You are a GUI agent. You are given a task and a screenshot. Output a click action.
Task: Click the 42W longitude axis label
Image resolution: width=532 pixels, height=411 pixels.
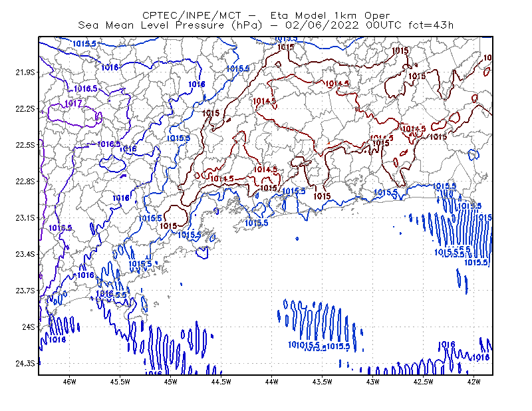tap(474, 382)
